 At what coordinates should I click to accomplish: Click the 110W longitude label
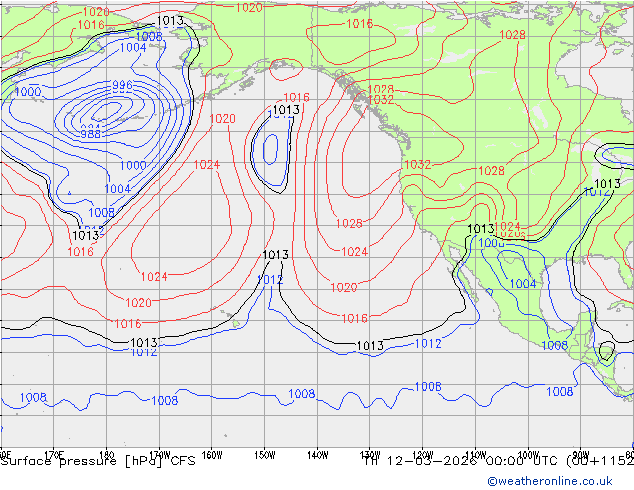click(476, 454)
